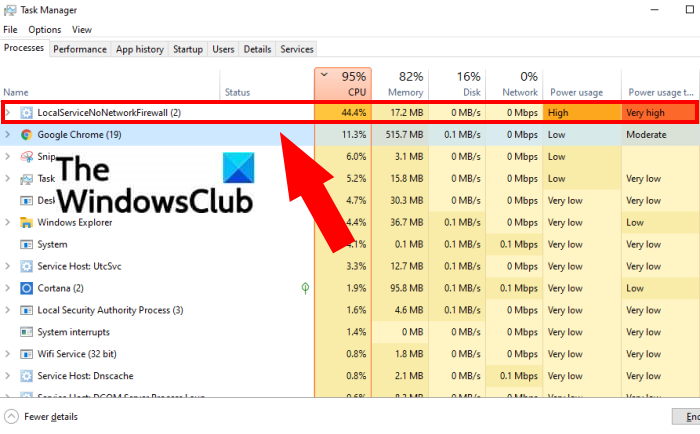This screenshot has height=434, width=700.
Task: Sort by the Memory column header
Action: click(x=400, y=84)
